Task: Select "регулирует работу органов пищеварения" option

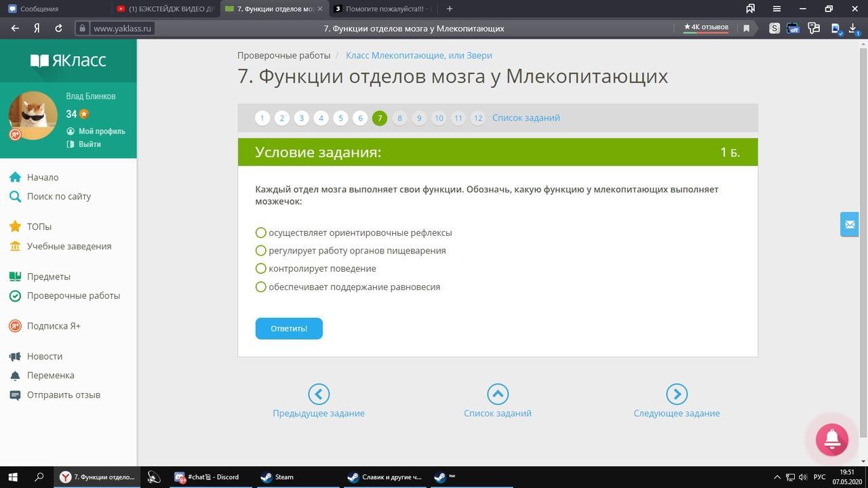Action: [x=351, y=251]
